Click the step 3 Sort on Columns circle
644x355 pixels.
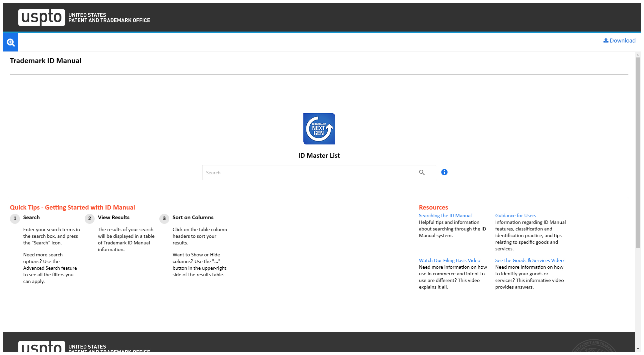164,219
